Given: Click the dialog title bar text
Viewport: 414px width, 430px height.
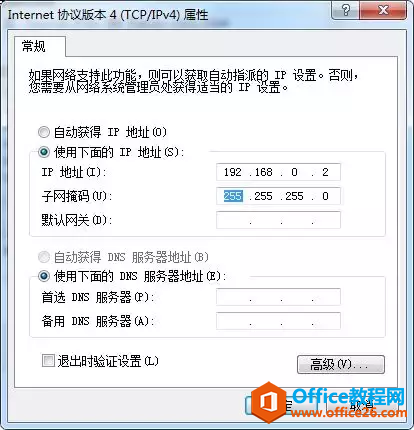Looking at the screenshot, I should [x=108, y=15].
